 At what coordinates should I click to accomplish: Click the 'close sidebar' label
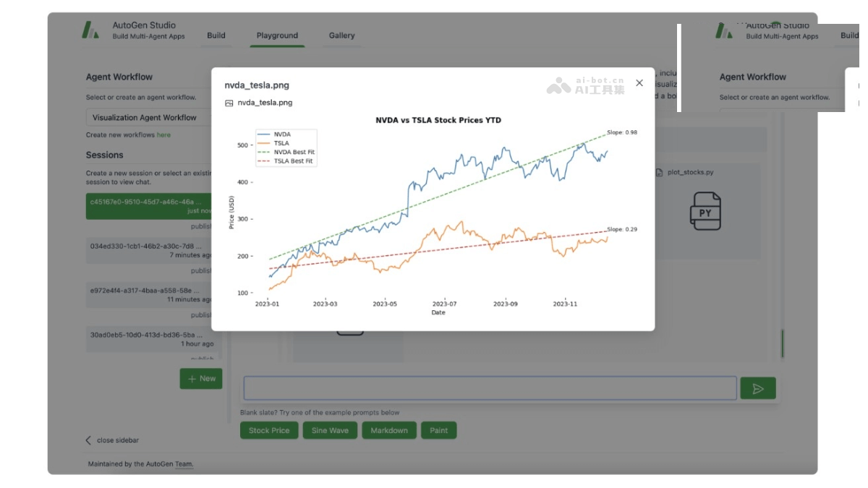point(118,440)
